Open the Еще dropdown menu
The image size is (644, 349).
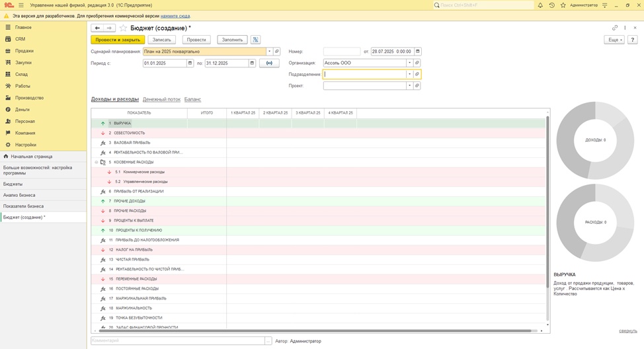614,40
